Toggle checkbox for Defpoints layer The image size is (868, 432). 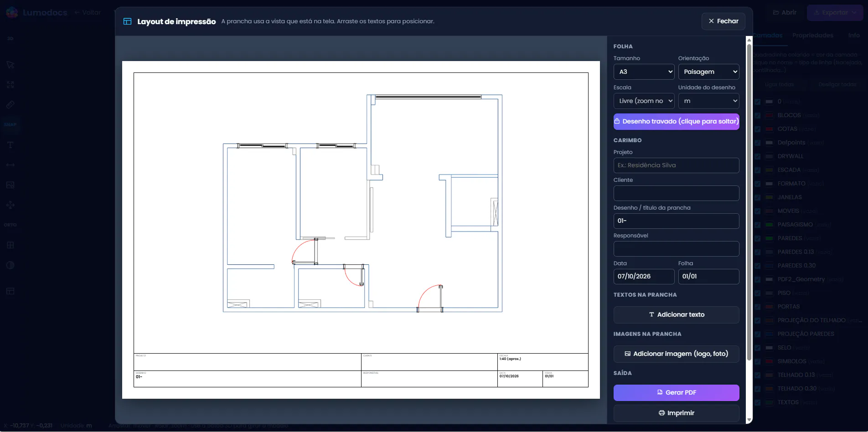(x=757, y=143)
